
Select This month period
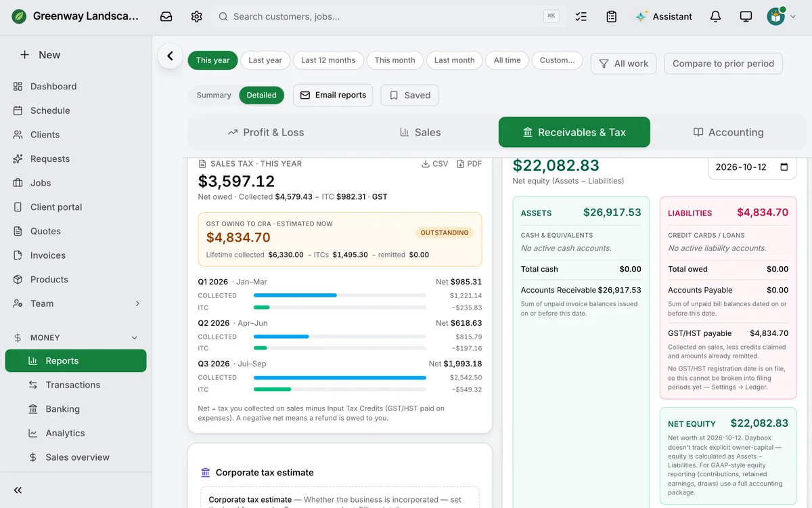pyautogui.click(x=395, y=60)
